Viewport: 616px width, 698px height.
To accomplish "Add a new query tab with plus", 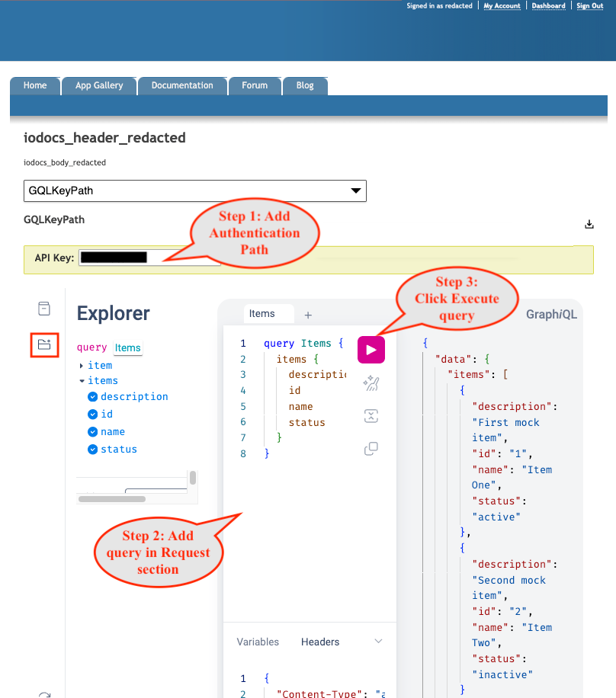I will [308, 315].
